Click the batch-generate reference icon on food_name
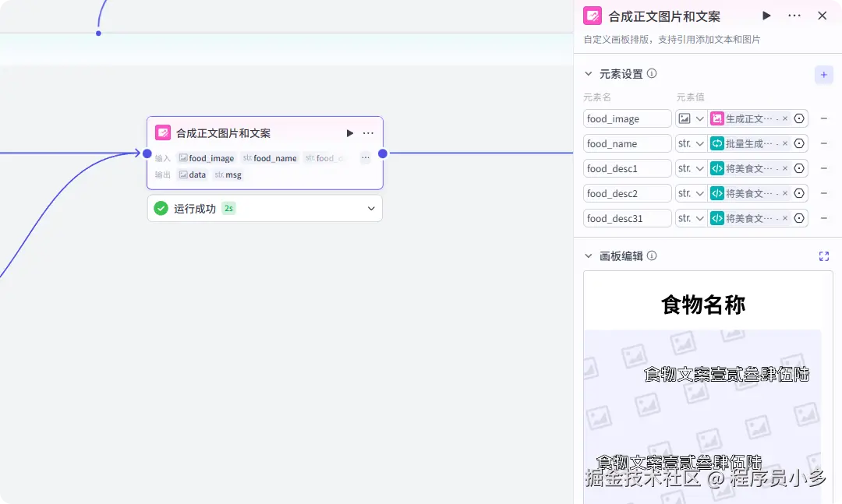The height and width of the screenshot is (504, 842). (716, 143)
